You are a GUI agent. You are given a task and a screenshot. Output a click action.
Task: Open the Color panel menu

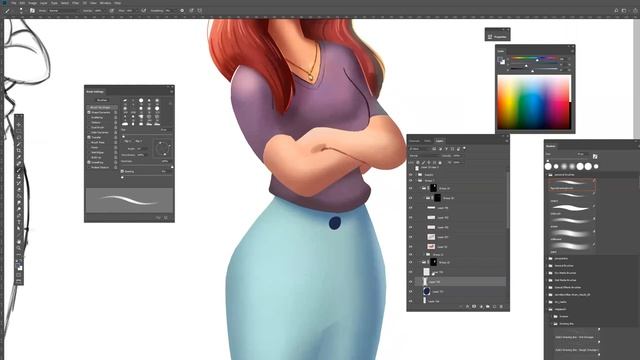coord(572,51)
